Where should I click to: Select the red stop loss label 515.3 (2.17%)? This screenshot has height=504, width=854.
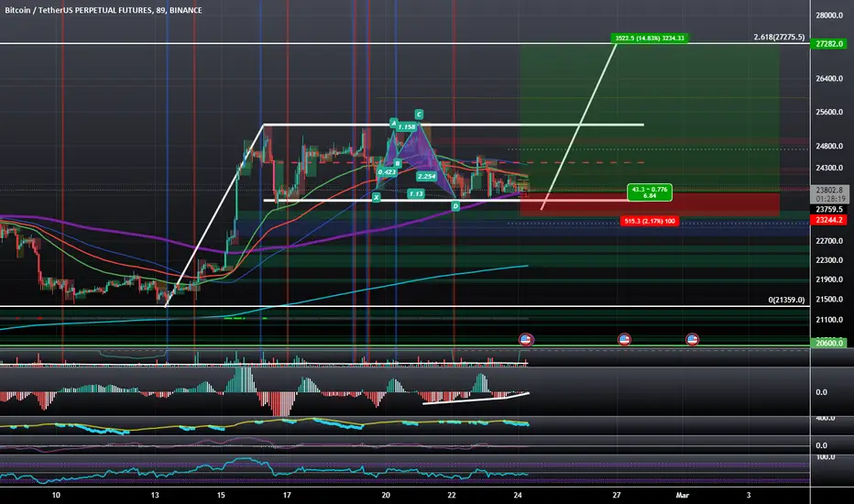pyautogui.click(x=650, y=221)
